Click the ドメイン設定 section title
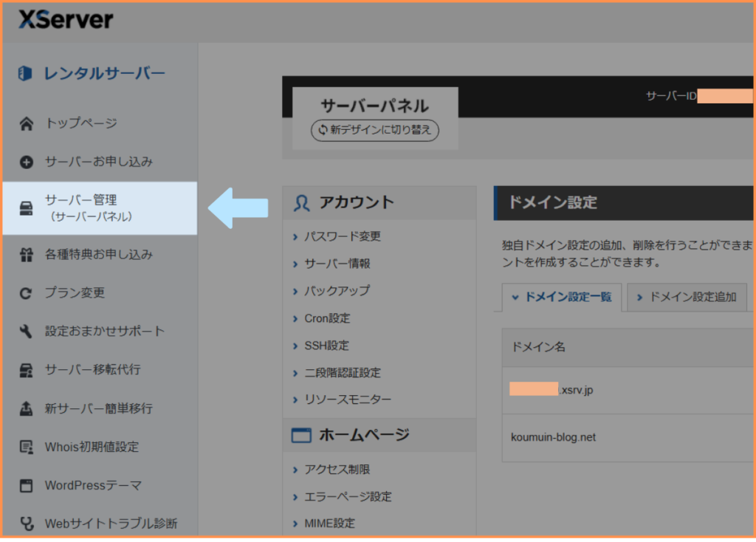 (552, 203)
